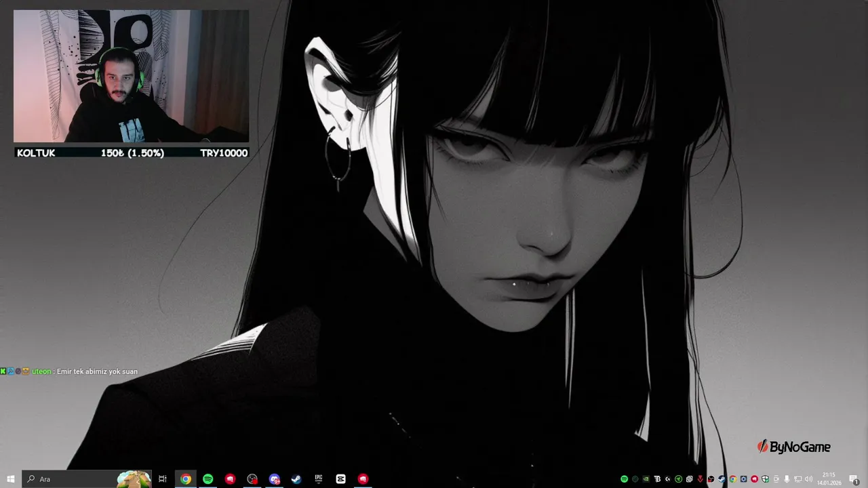Screen dimensions: 868x488
Task: Click the 'uteon' chat username
Action: coord(41,371)
